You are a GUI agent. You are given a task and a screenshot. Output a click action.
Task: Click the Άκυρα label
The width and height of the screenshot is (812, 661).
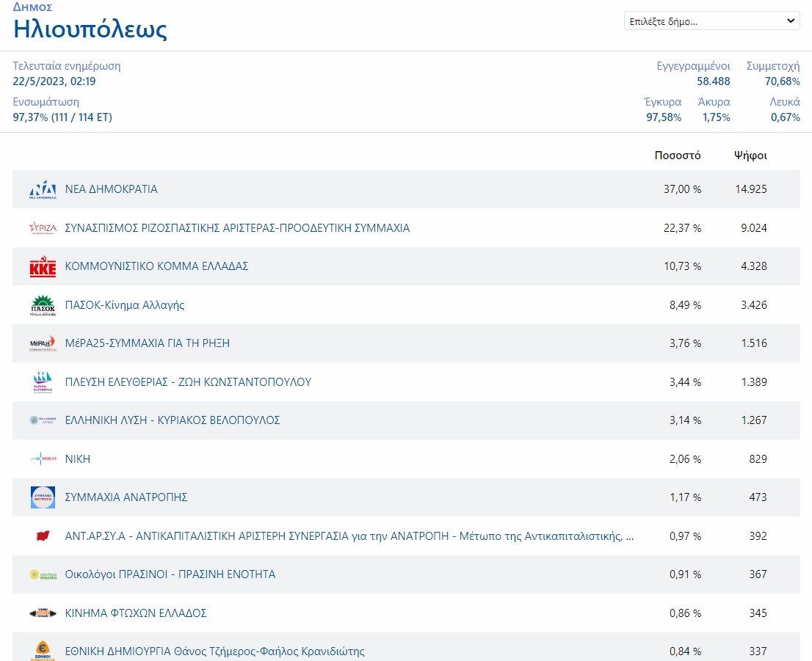714,102
